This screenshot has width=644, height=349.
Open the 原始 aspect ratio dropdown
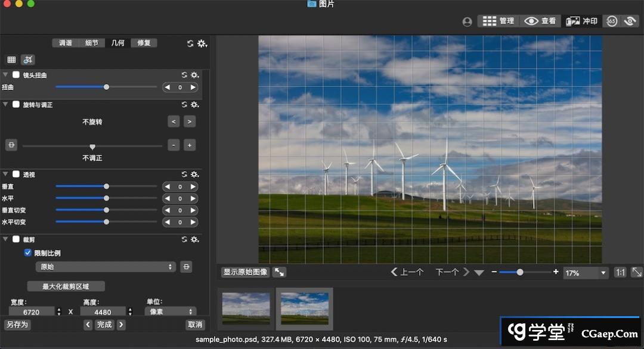(x=105, y=267)
